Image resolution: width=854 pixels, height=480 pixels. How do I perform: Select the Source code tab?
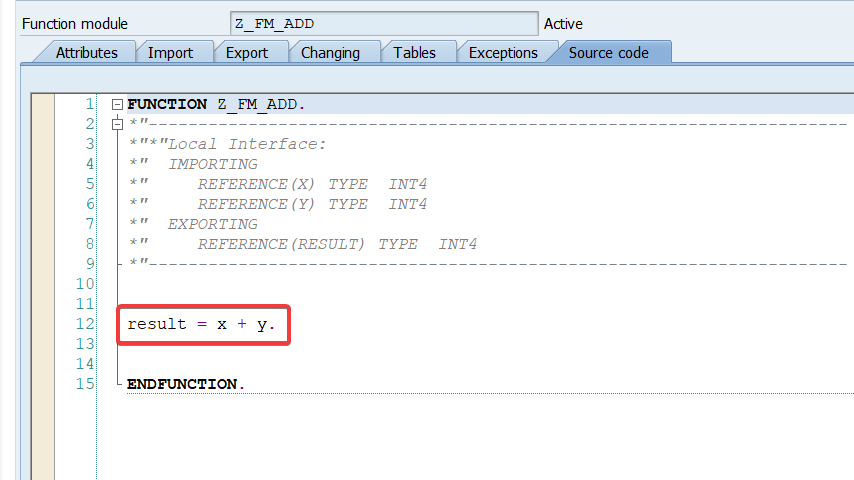608,53
